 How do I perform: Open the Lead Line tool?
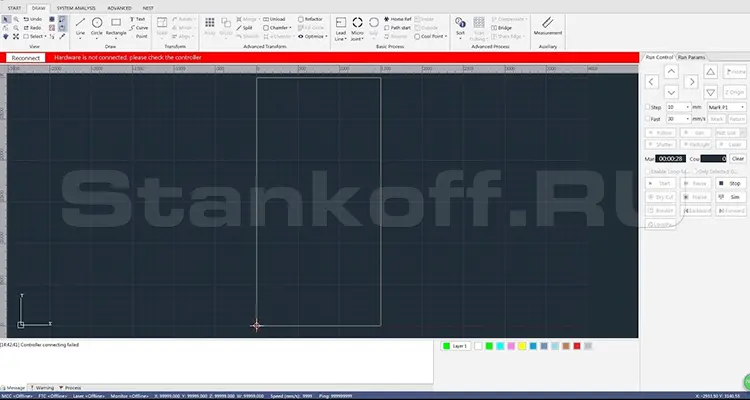341,29
